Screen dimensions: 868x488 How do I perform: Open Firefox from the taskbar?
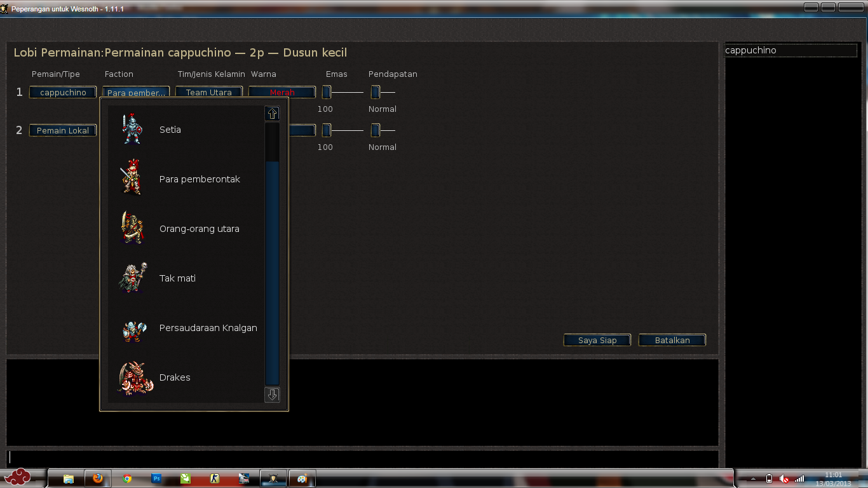[x=98, y=478]
